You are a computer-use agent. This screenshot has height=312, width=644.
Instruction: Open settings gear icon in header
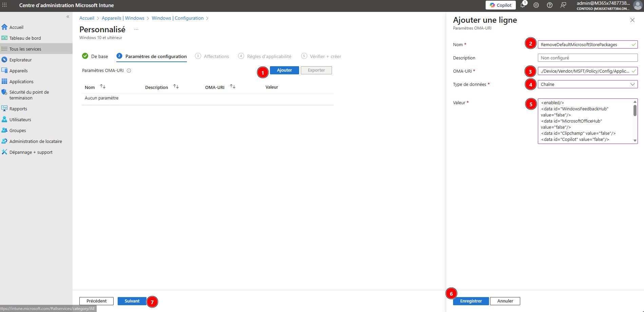click(536, 5)
